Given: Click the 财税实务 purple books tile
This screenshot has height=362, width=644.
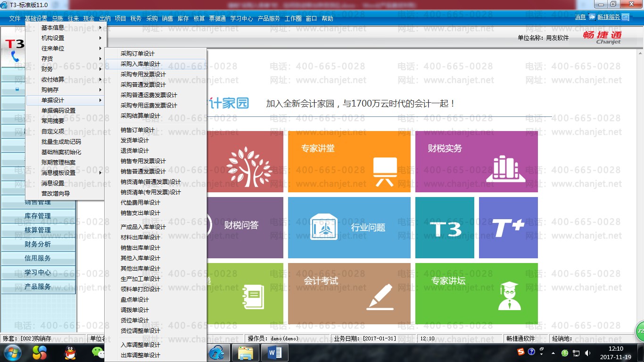Looking at the screenshot, I should (x=476, y=161).
